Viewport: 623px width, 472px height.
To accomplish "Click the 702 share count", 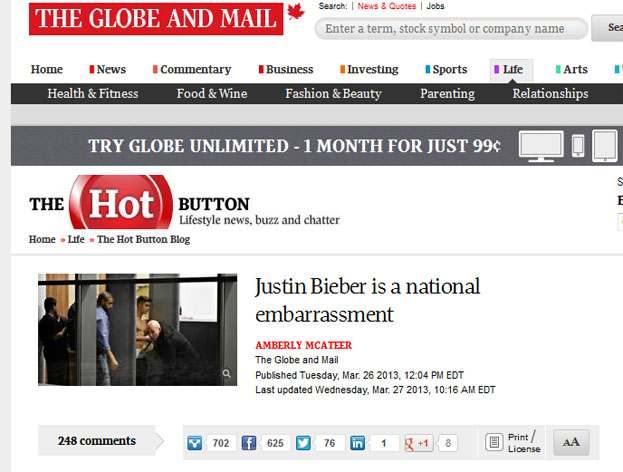I will 221,443.
